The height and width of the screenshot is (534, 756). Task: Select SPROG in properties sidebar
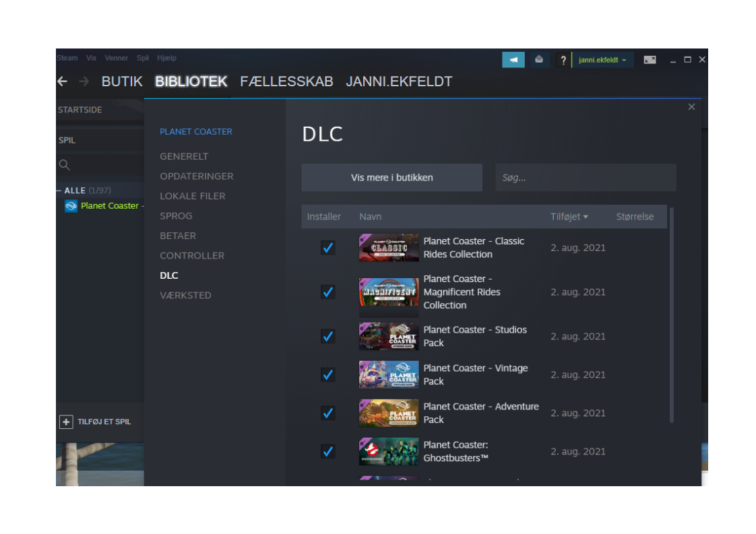(x=176, y=216)
